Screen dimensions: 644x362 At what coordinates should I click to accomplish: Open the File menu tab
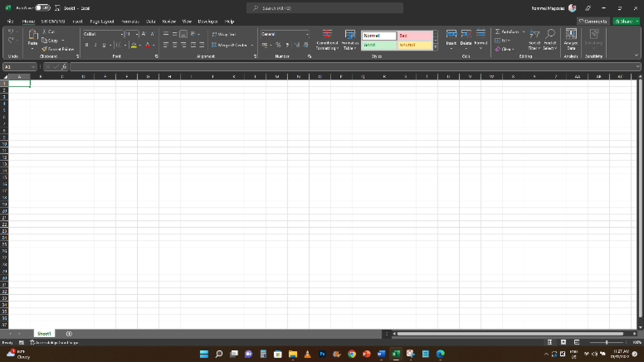(x=10, y=21)
